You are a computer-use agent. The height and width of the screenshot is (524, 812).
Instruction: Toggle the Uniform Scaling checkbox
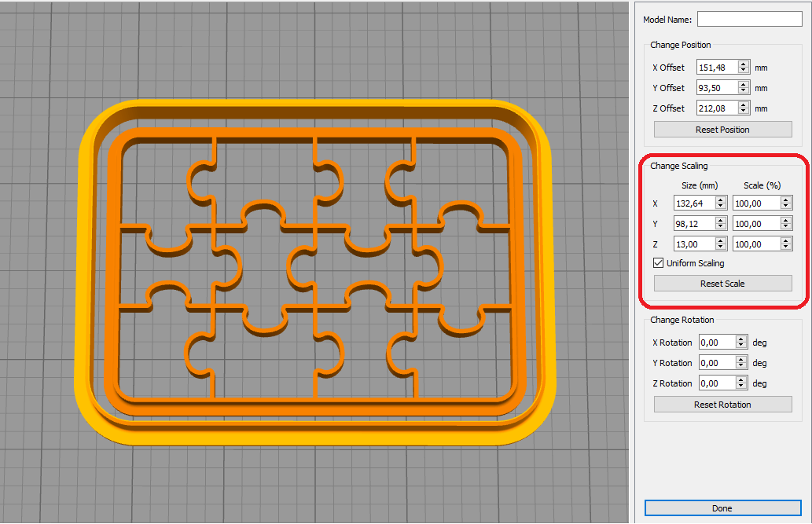coord(658,263)
